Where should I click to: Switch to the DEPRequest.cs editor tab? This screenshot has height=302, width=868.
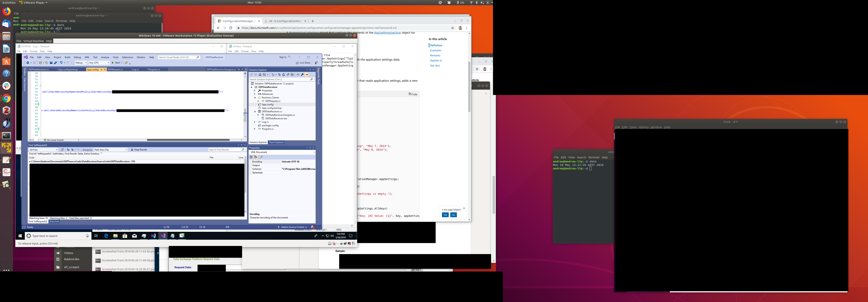pos(115,69)
